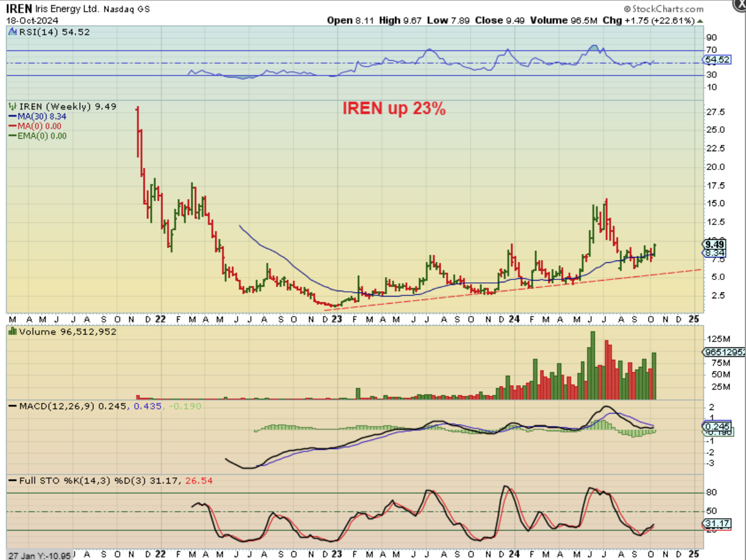Click the tallest green volume bar
This screenshot has height=560, width=746.
coord(592,366)
